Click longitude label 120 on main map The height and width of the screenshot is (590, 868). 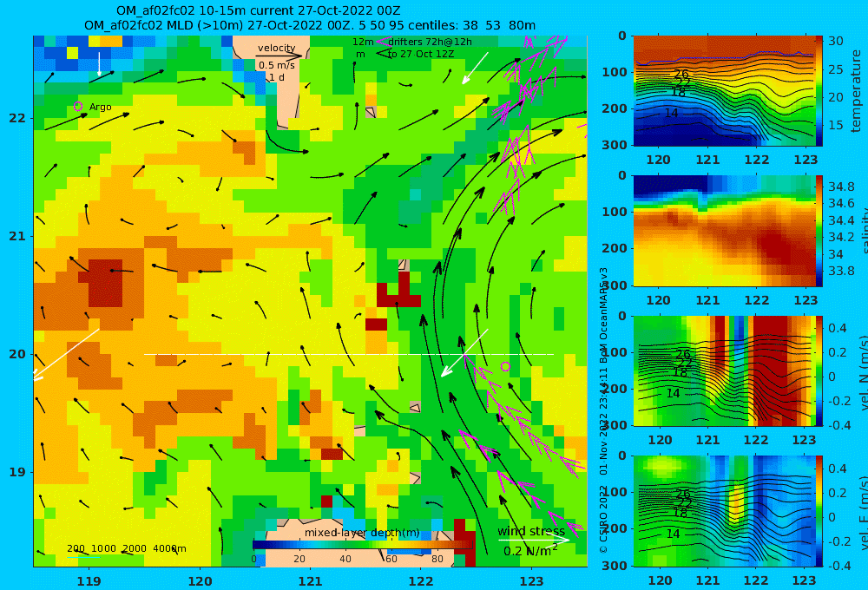click(x=200, y=581)
